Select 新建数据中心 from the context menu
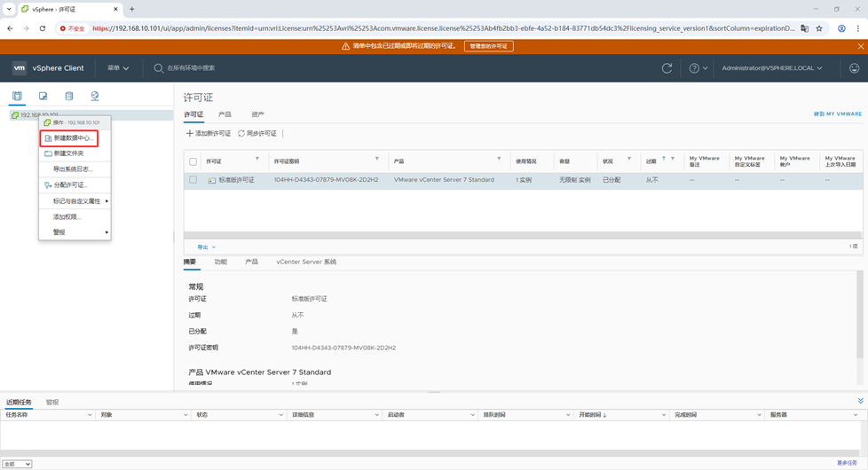Image resolution: width=868 pixels, height=470 pixels. [72, 138]
